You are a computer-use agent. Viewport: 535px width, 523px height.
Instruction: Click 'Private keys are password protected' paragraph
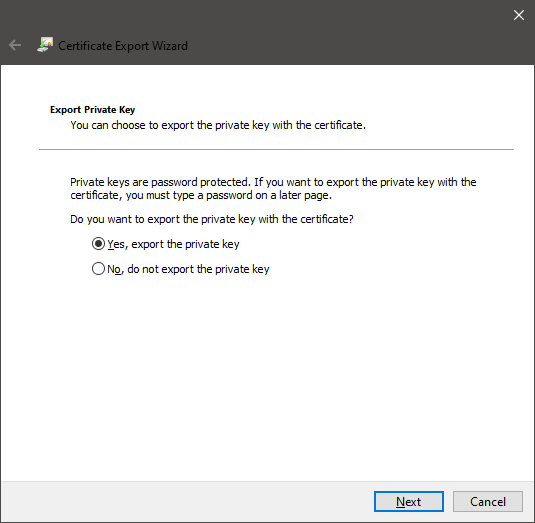tap(273, 189)
